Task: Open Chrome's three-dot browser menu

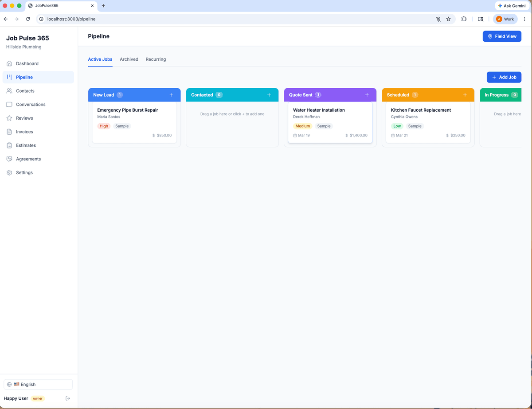Action: [x=524, y=19]
